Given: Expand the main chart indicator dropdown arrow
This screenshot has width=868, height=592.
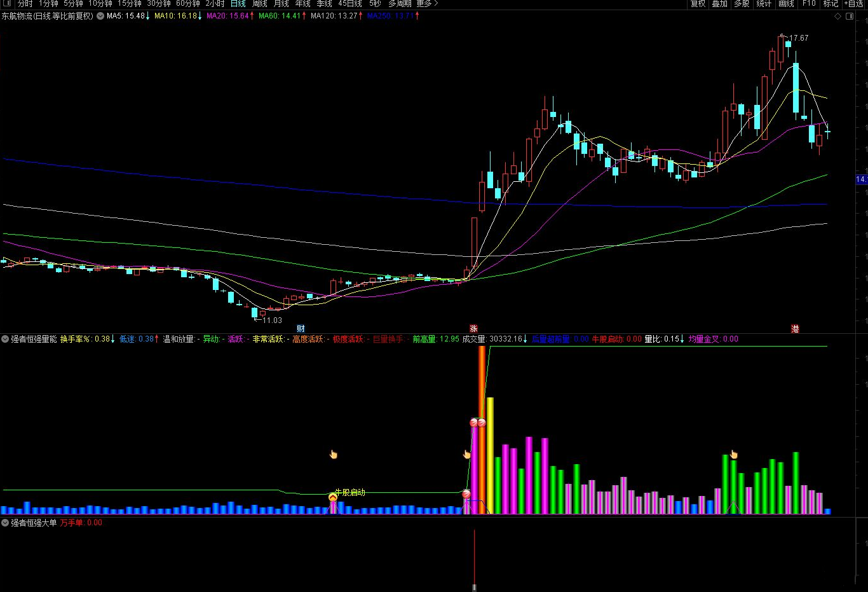Looking at the screenshot, I should [x=100, y=16].
